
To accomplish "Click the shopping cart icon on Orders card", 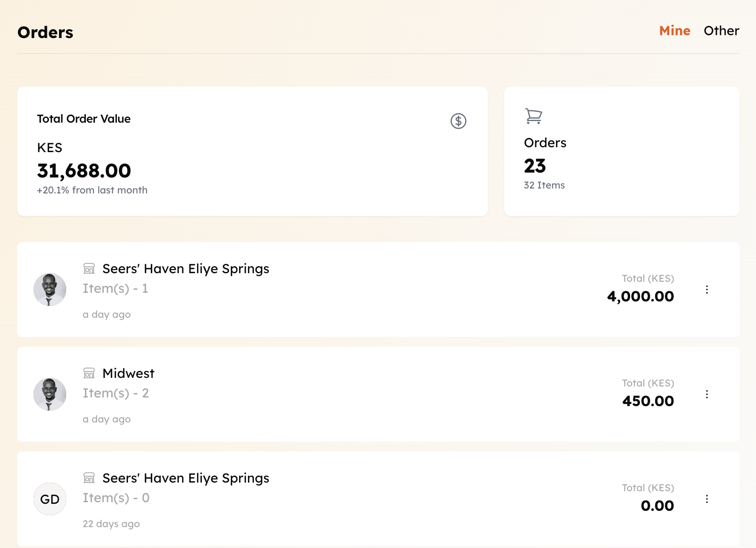I will (x=533, y=116).
